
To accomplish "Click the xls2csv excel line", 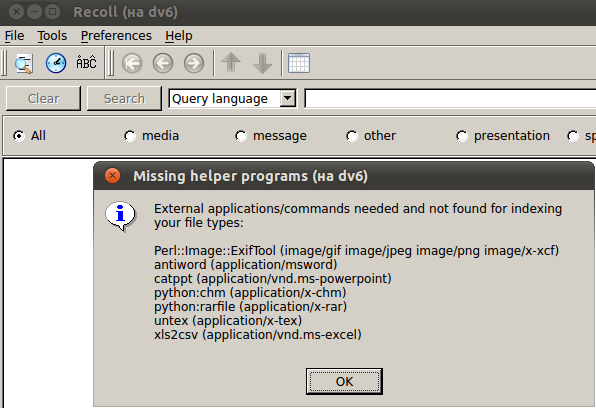I will 258,335.
